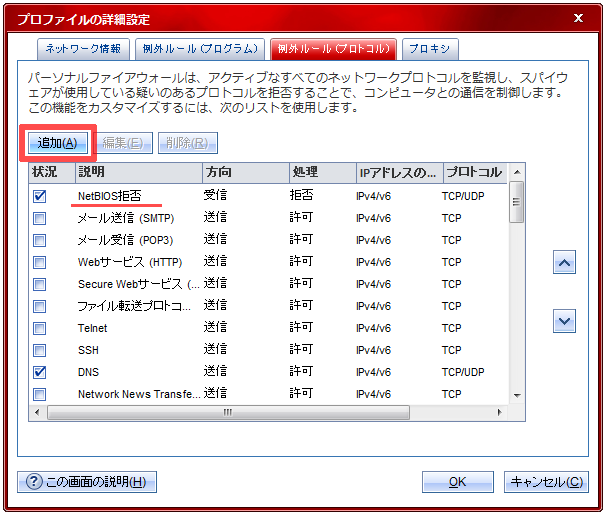
Task: Disable the DNS rule checkbox
Action: [40, 372]
